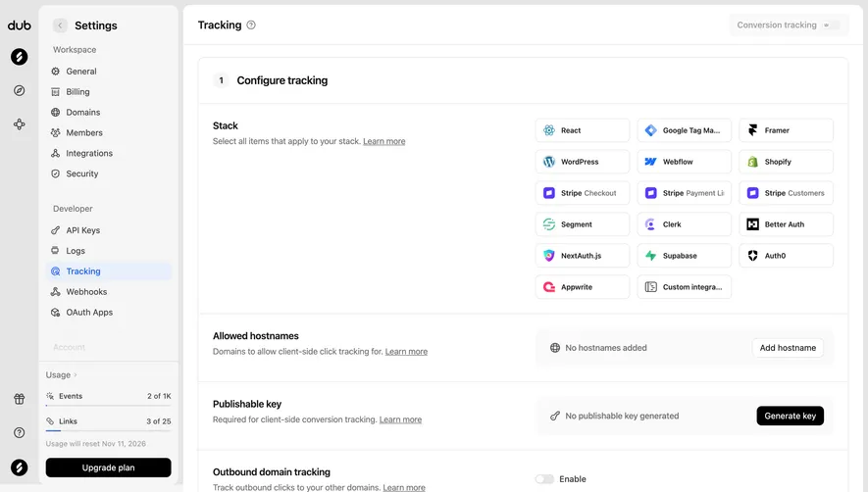Click the '3 of 25' links count
The height and width of the screenshot is (492, 868).
coord(159,421)
